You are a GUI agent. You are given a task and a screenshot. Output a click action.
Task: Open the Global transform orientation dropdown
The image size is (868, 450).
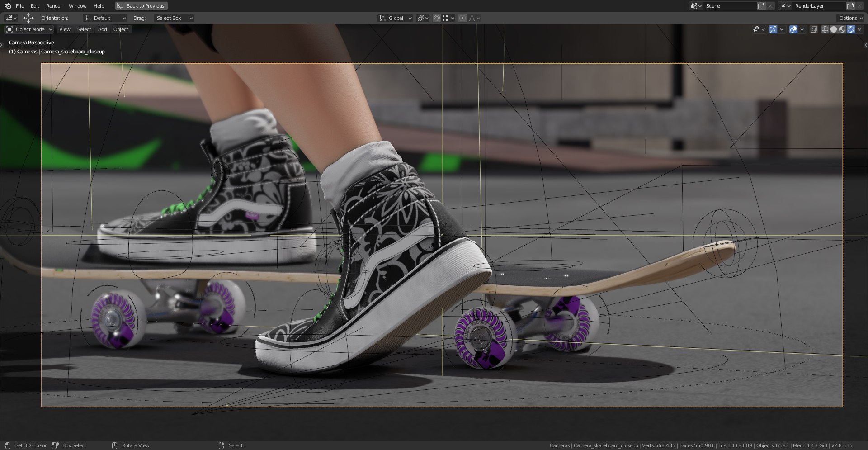pos(395,18)
